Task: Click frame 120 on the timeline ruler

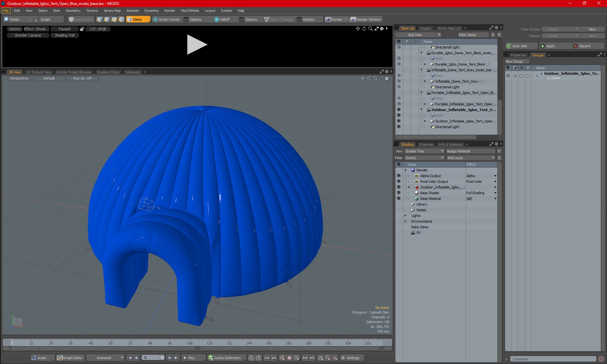Action: coord(209,343)
